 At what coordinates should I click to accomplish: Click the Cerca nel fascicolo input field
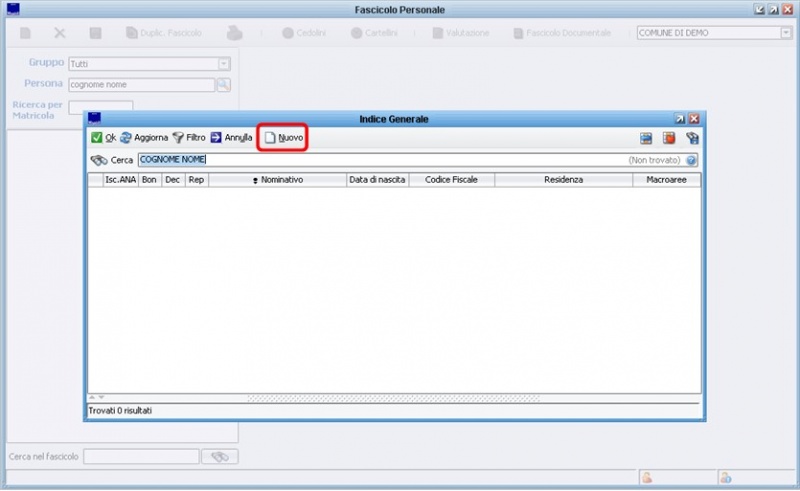(141, 456)
